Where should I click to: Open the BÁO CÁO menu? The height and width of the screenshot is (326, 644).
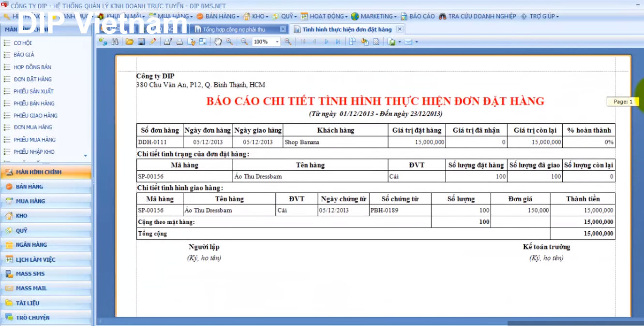point(418,16)
